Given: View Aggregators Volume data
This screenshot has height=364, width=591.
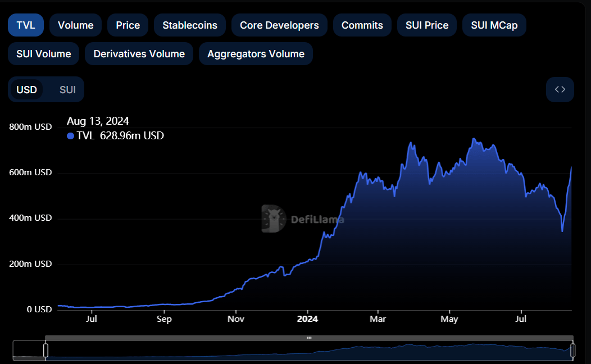Looking at the screenshot, I should (256, 53).
